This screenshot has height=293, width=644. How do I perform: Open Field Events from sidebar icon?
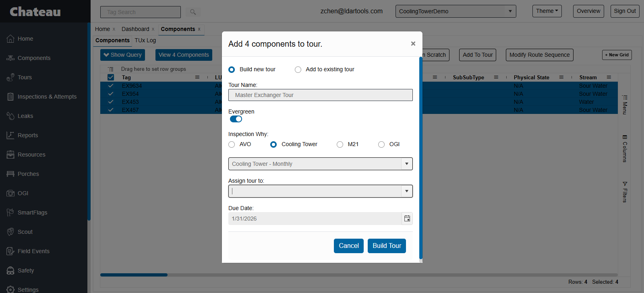(10, 251)
